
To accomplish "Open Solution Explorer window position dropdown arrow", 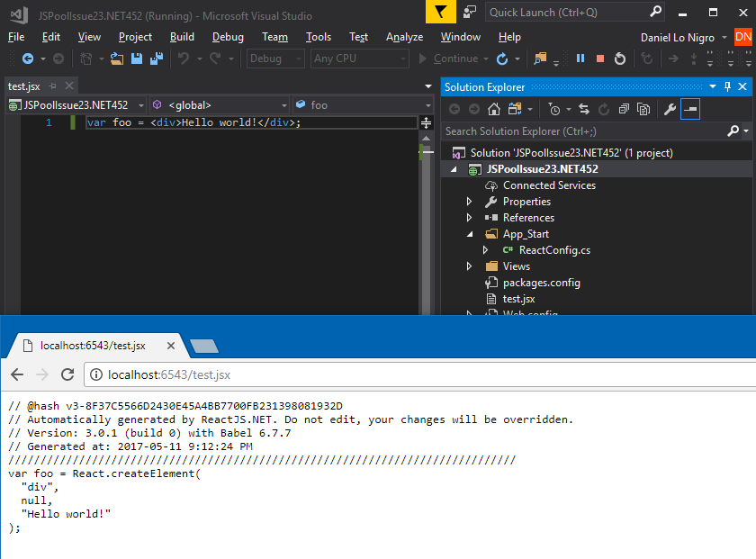I will [x=713, y=86].
